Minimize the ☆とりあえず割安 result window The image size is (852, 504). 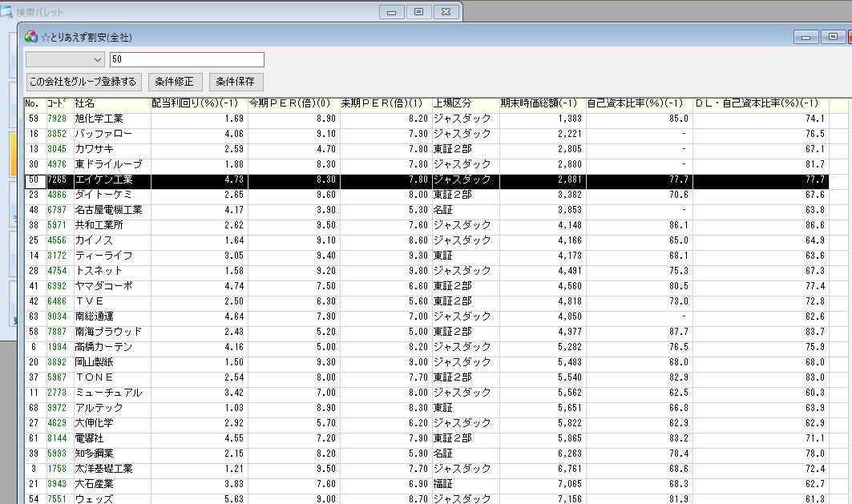805,37
